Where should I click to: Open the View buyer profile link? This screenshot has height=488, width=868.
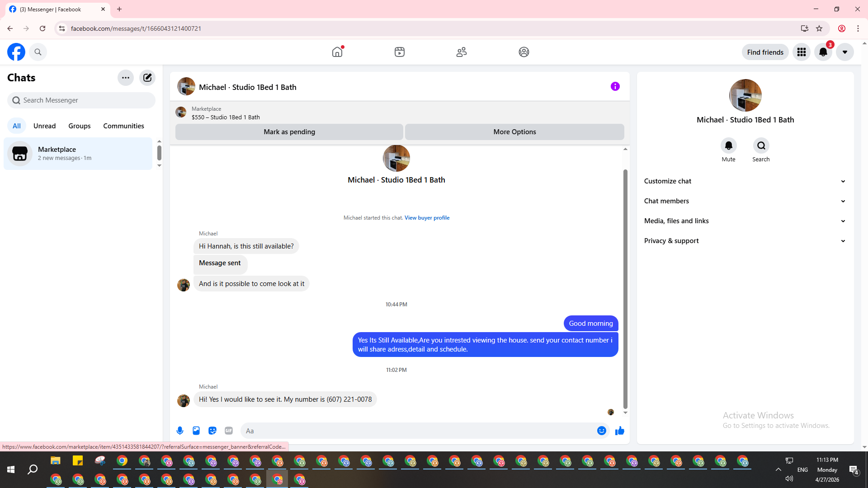point(427,218)
